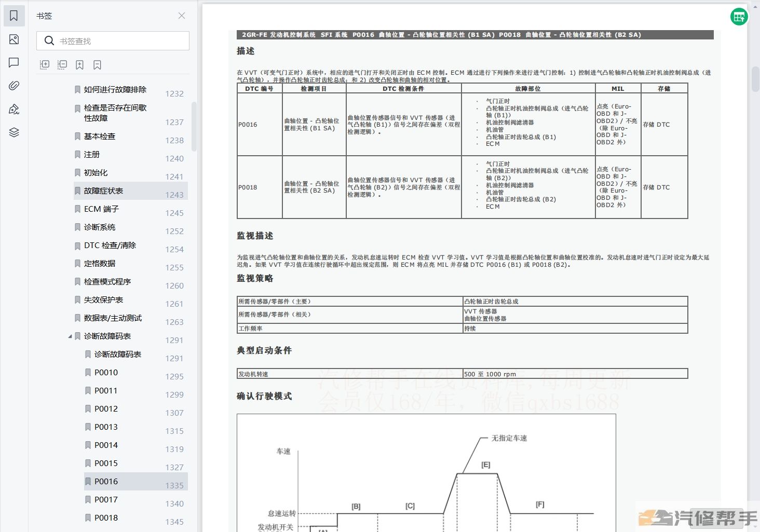This screenshot has width=760, height=532.
Task: Open bookmark 初始化
Action: pos(96,172)
